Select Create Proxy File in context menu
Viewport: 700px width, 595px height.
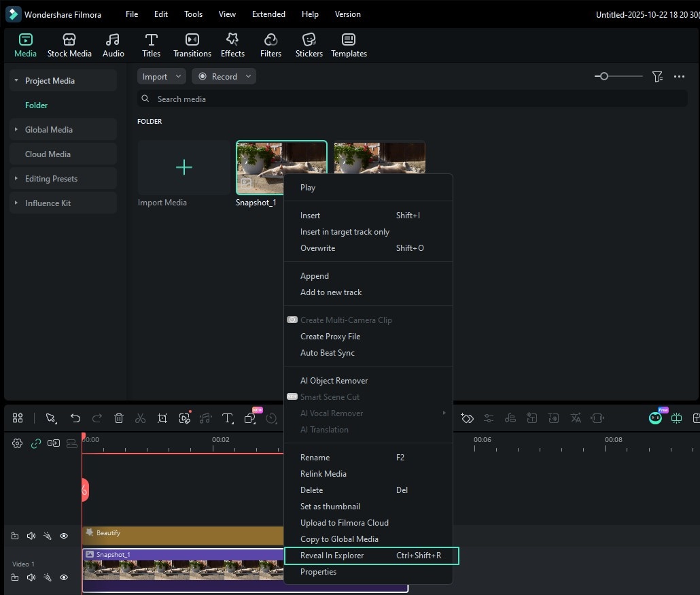(330, 336)
